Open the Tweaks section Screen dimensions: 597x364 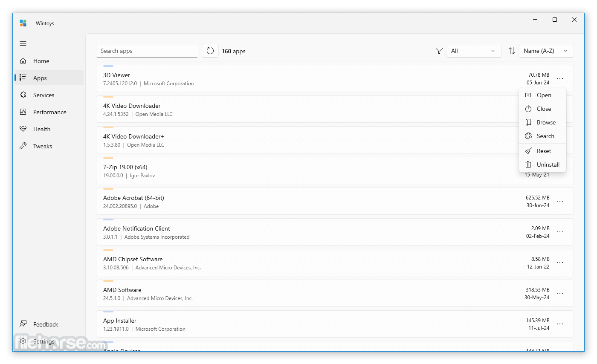[49, 146]
